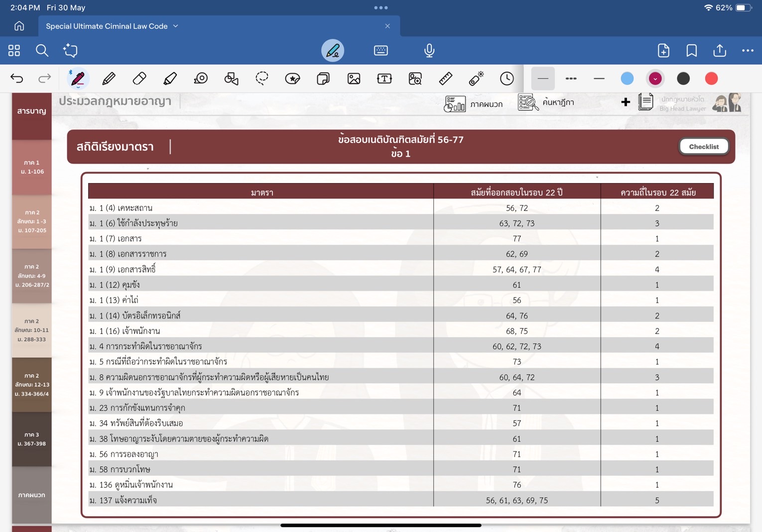This screenshot has height=532, width=762.
Task: Go to the ภาค 3 ม. 367-398 tab
Action: 32,439
